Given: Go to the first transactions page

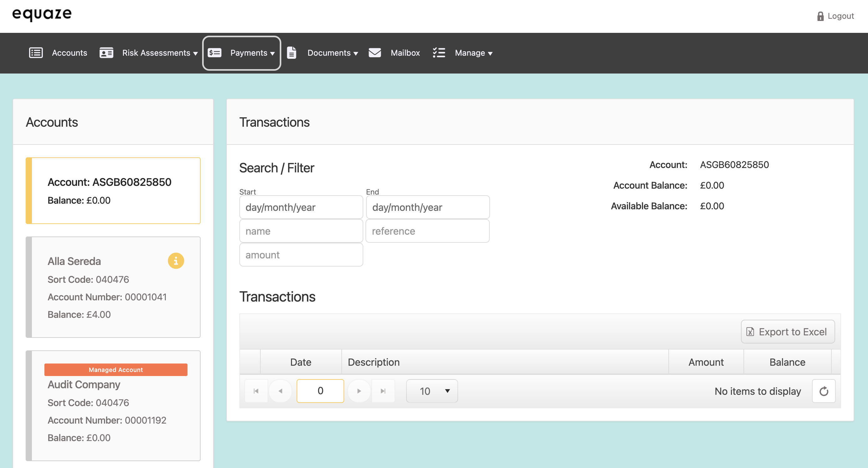Looking at the screenshot, I should [x=256, y=391].
